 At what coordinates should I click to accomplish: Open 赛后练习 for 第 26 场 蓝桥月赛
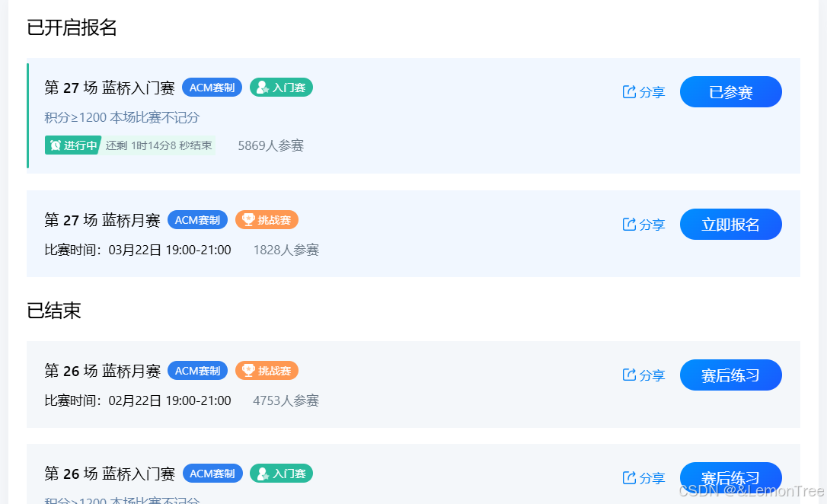coord(730,375)
